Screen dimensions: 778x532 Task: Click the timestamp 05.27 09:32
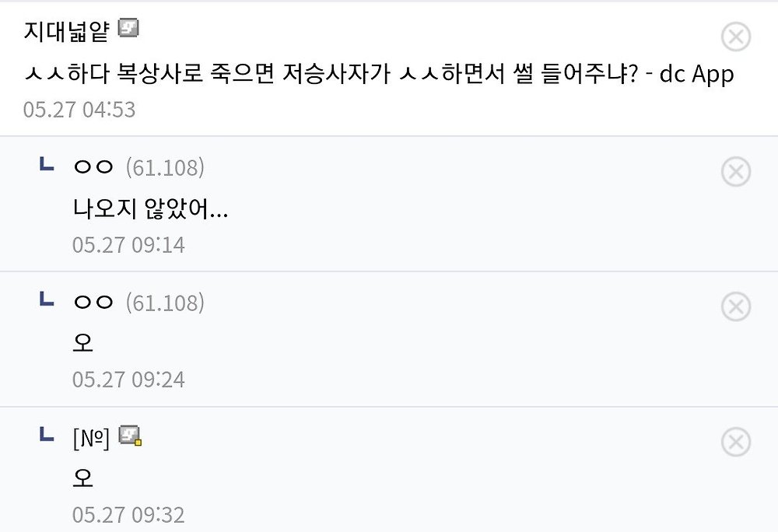(x=128, y=515)
